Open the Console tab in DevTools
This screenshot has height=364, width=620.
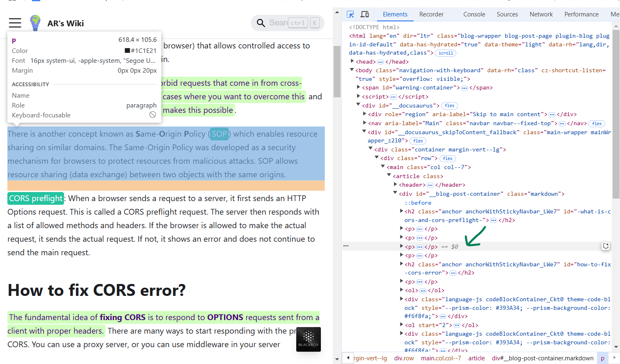474,14
